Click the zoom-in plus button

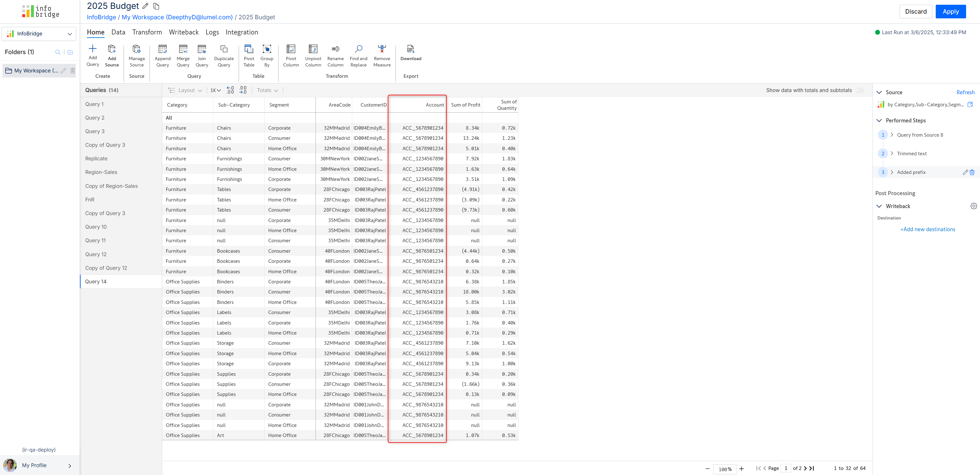(741, 469)
